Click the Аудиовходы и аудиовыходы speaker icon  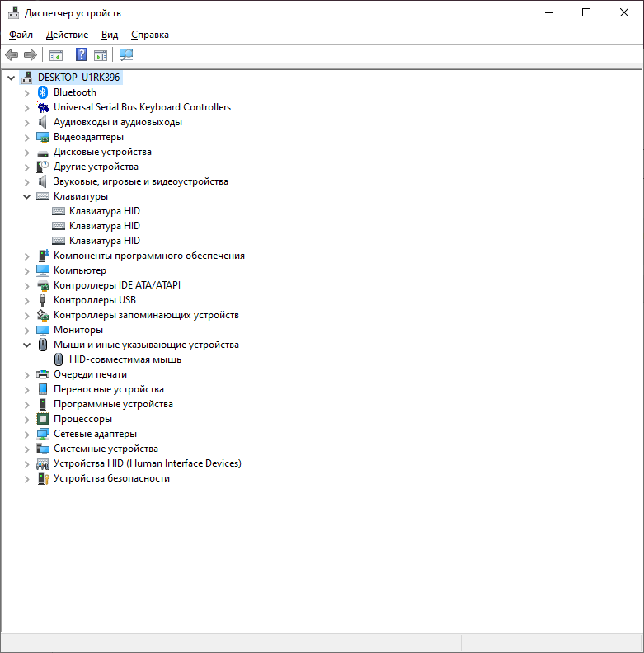click(43, 122)
